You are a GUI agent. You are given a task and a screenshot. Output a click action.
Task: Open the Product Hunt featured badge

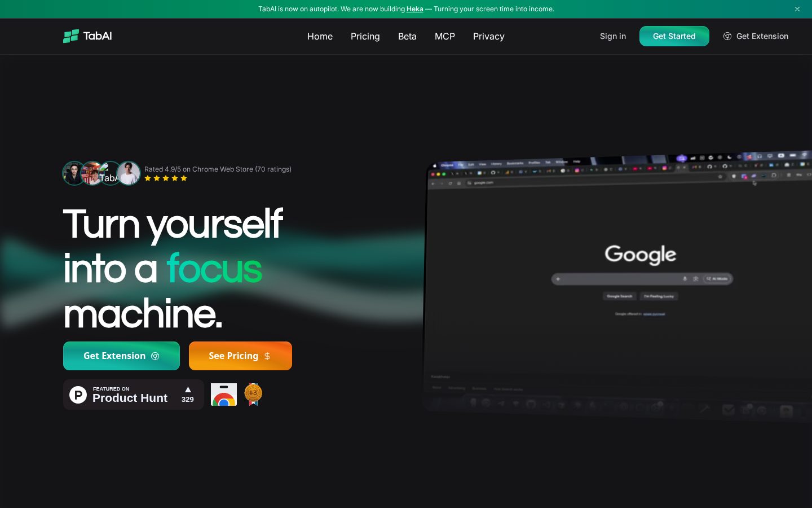134,395
